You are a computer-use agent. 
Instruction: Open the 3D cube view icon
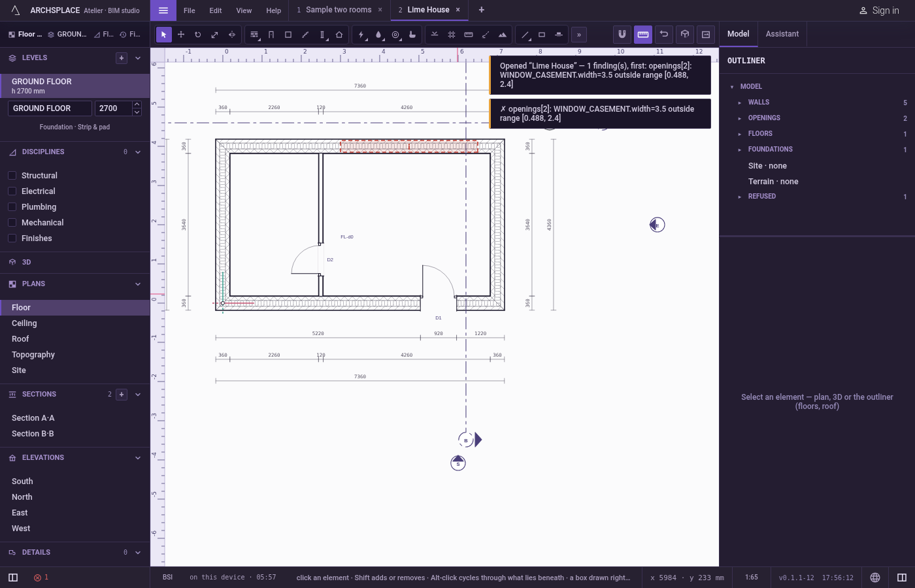(685, 35)
